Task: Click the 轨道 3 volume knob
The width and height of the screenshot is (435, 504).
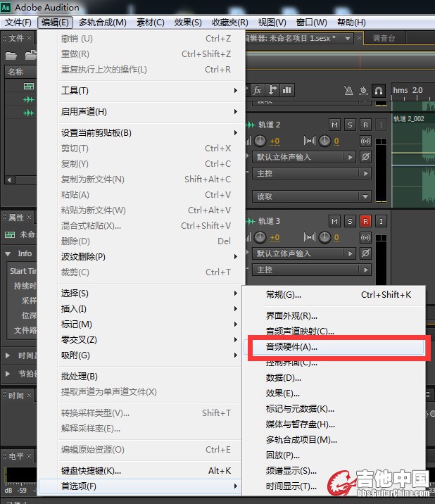Action: click(x=260, y=237)
